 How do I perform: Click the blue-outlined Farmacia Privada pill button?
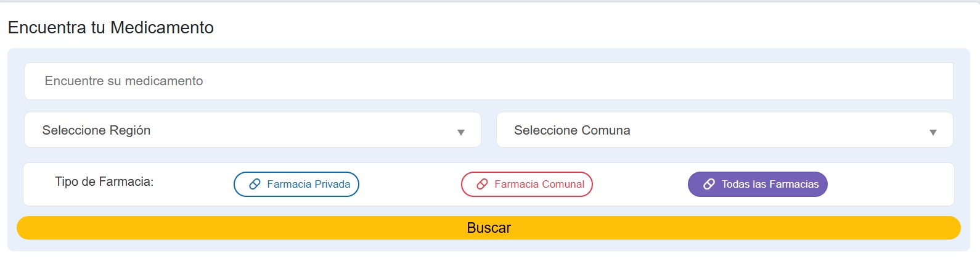point(296,184)
